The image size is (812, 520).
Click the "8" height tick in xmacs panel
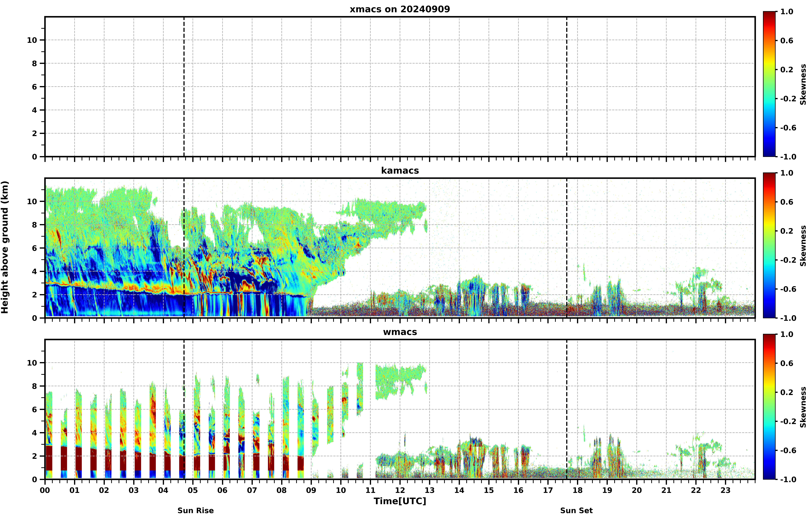point(34,63)
